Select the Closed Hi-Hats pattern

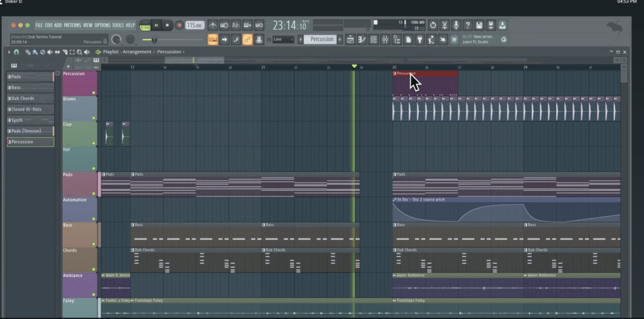[26, 109]
